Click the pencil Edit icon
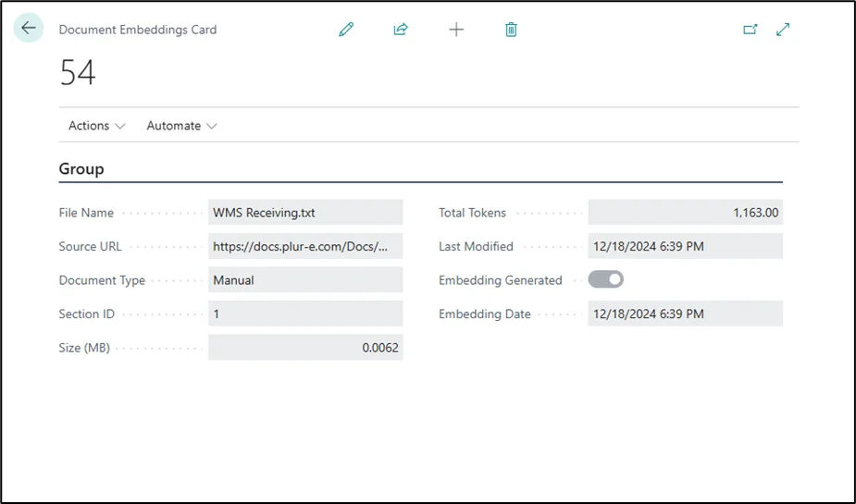856x504 pixels. click(346, 30)
